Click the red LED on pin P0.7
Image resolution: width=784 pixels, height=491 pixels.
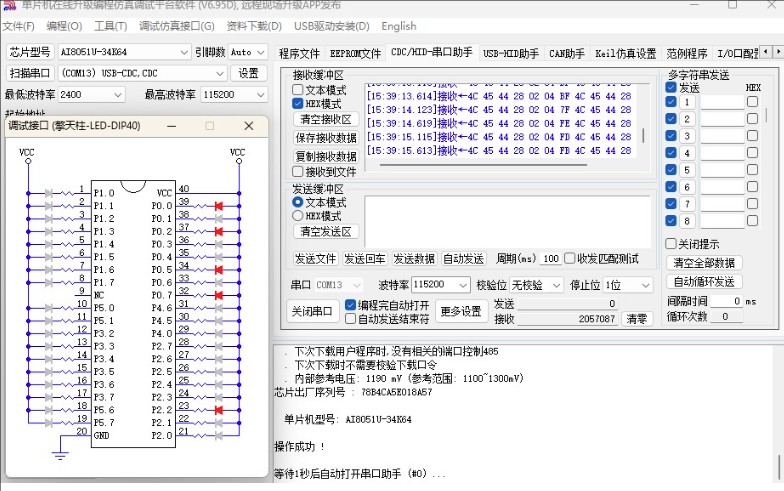216,295
